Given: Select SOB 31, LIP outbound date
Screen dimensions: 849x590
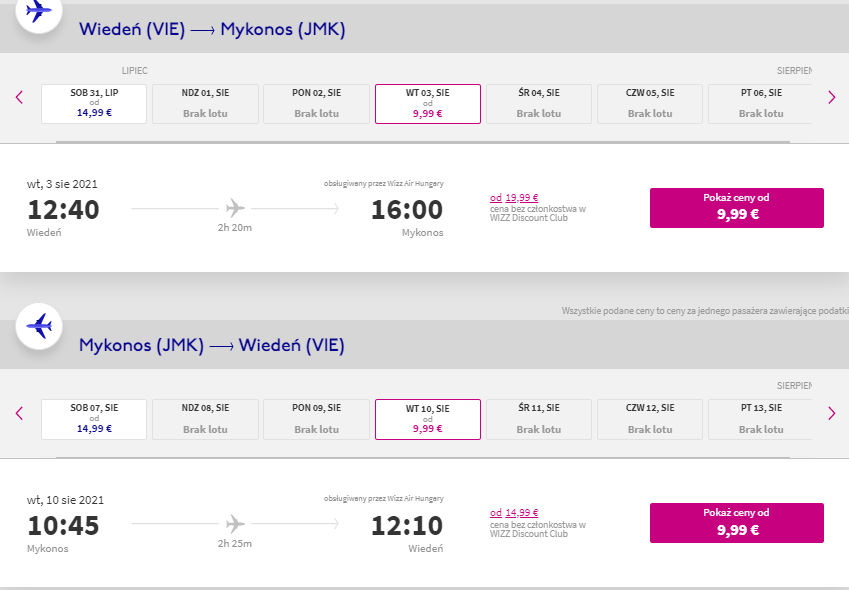Looking at the screenshot, I should [x=94, y=104].
